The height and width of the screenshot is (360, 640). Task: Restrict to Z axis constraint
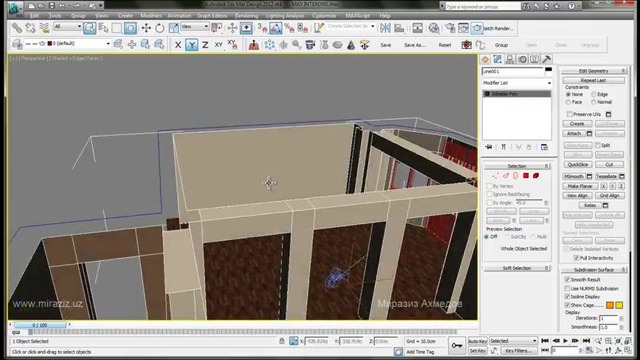tap(205, 45)
